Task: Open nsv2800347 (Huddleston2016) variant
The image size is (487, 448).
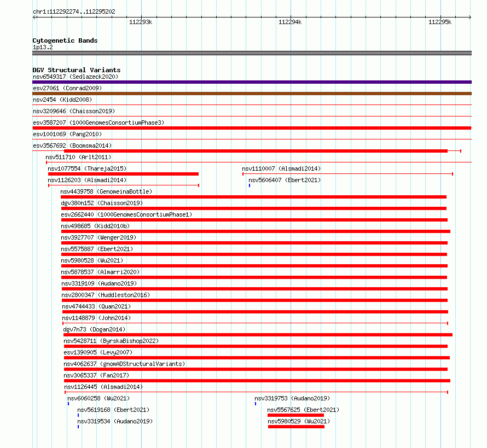Action: tap(106, 295)
